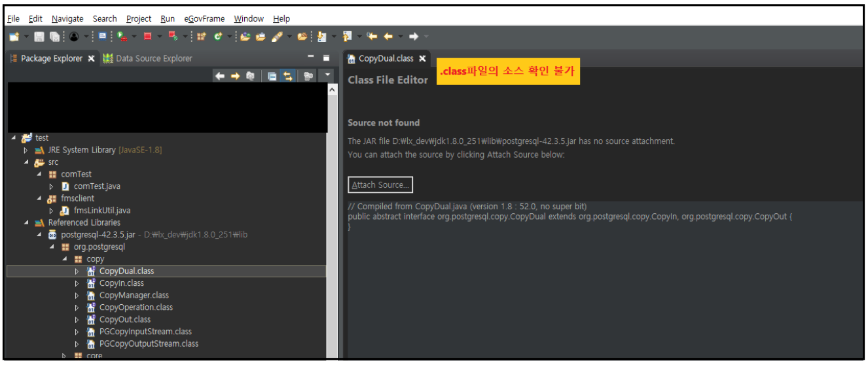Click the Collapse All icon in Package Explorer
This screenshot has height=365, width=868.
pos(272,77)
